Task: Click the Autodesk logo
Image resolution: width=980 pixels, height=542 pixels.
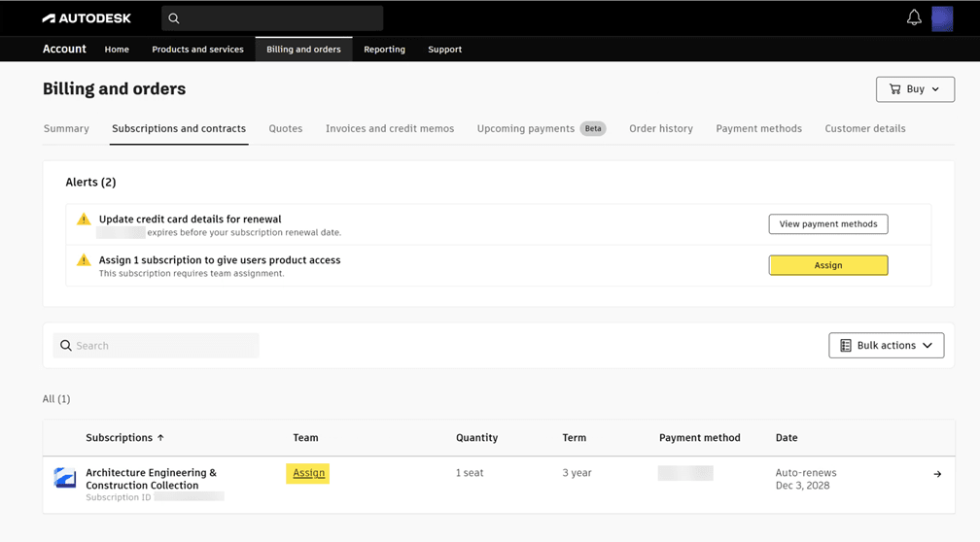Action: [87, 18]
